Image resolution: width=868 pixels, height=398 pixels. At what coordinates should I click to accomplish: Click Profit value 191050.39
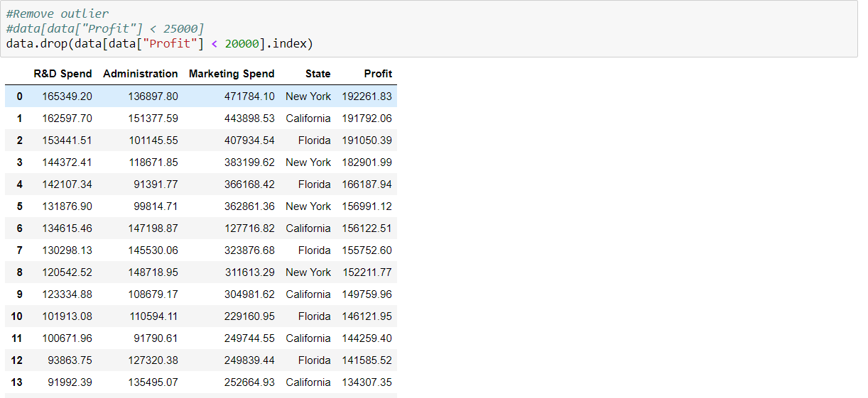[367, 140]
